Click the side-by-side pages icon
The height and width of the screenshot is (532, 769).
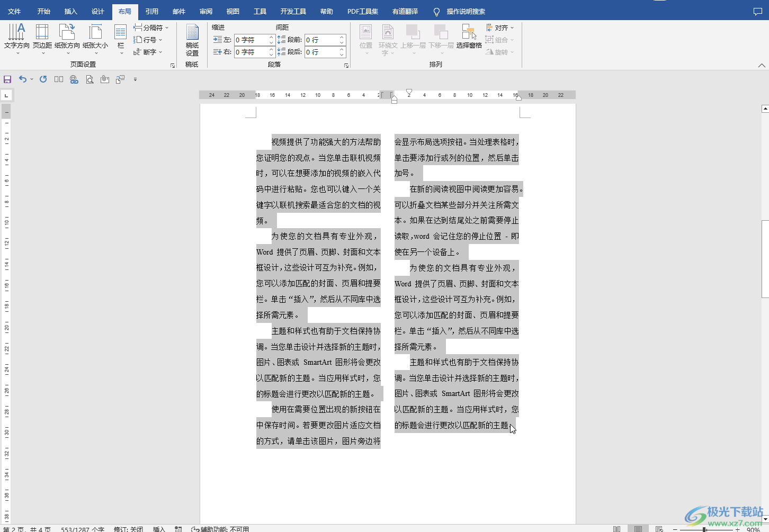(59, 79)
